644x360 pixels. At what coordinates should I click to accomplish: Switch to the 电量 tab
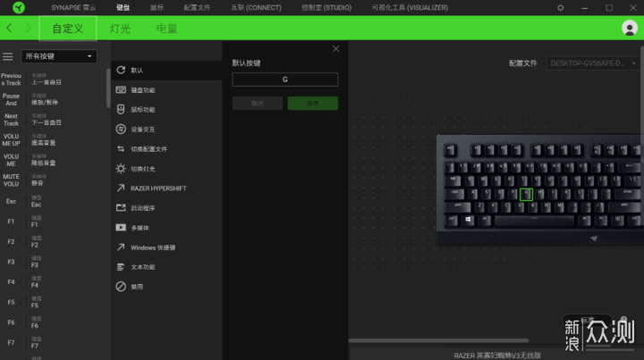click(x=166, y=29)
